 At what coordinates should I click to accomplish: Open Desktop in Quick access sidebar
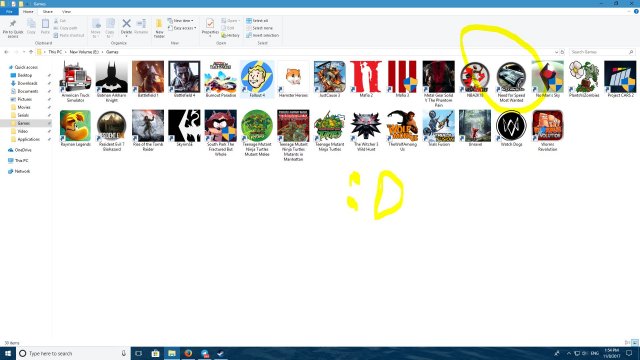point(24,75)
